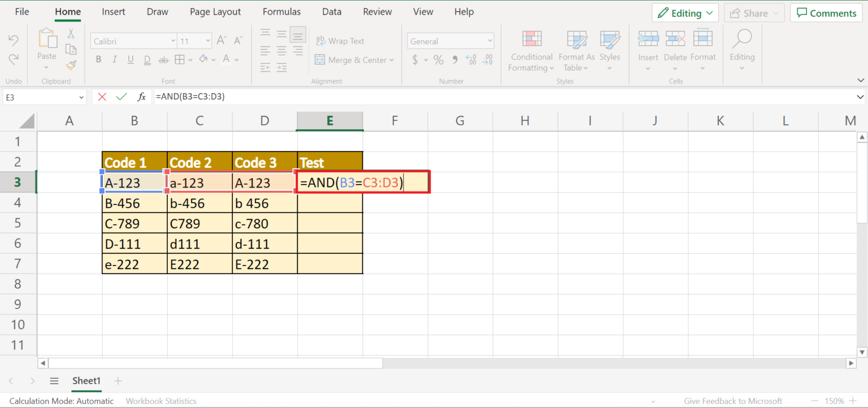The width and height of the screenshot is (868, 408).
Task: Cancel the formula with the red X
Action: point(102,97)
